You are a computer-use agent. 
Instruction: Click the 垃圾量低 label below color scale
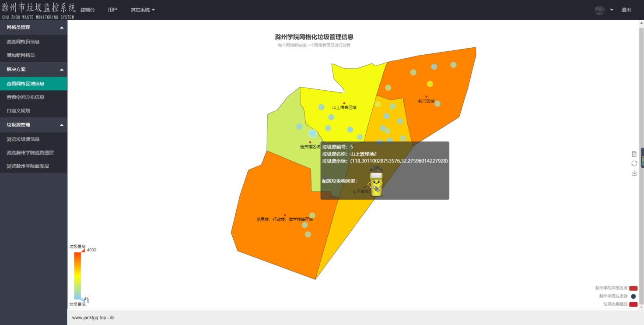[77, 304]
